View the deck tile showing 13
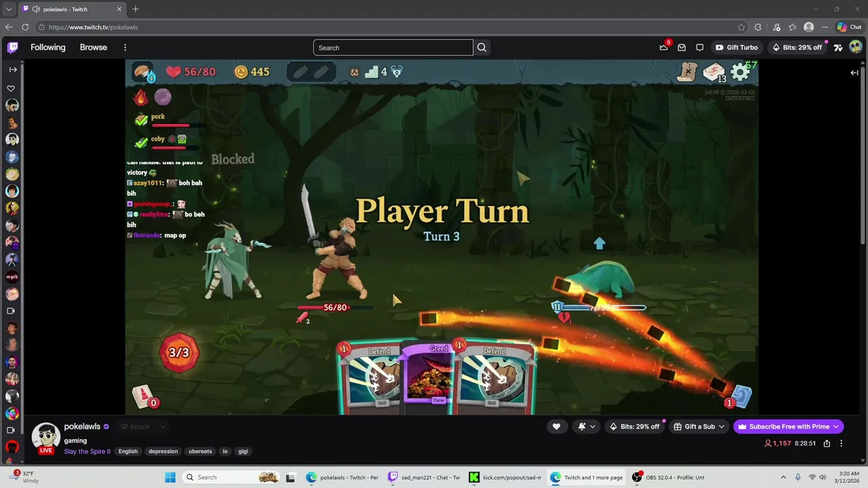Image resolution: width=868 pixels, height=488 pixels. click(714, 73)
